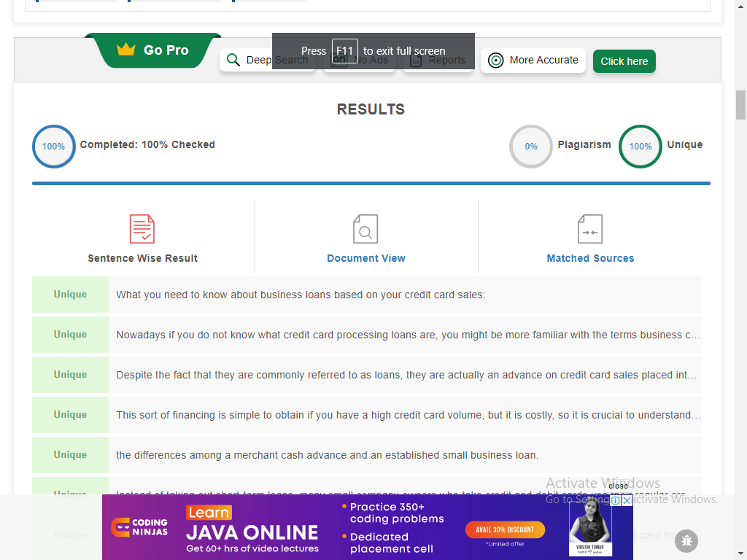The image size is (747, 560).
Task: Click the 0% Plagiarism circle
Action: click(x=531, y=146)
